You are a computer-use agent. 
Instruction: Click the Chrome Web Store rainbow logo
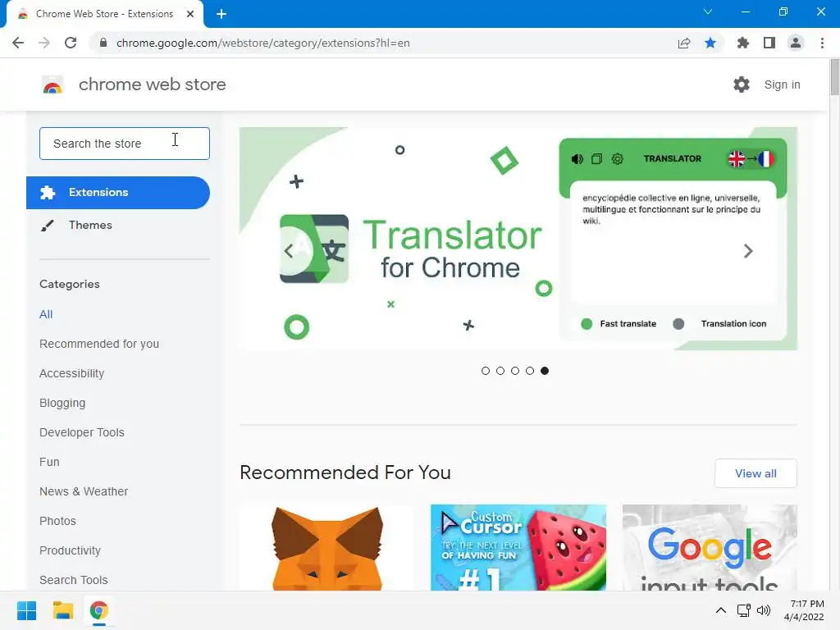click(x=52, y=84)
